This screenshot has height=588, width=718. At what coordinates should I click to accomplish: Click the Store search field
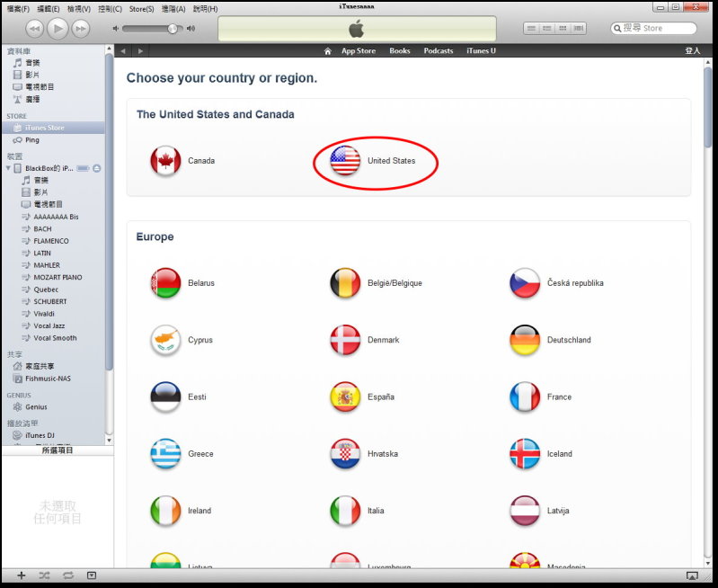tap(654, 29)
